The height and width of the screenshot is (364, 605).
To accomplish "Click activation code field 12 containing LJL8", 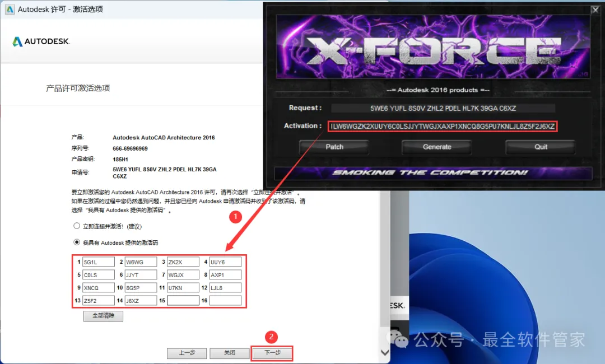I will (x=225, y=288).
